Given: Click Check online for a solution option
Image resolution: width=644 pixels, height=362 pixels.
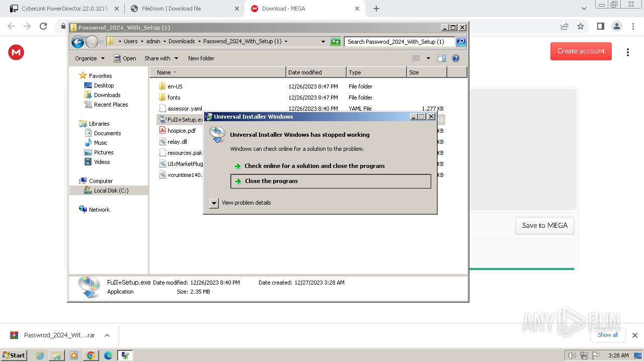Looking at the screenshot, I should pyautogui.click(x=314, y=166).
